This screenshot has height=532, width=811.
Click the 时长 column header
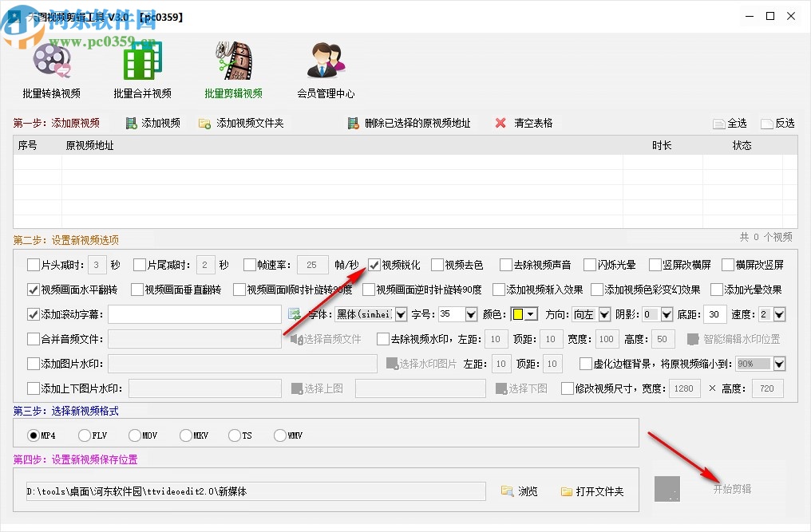click(x=662, y=145)
